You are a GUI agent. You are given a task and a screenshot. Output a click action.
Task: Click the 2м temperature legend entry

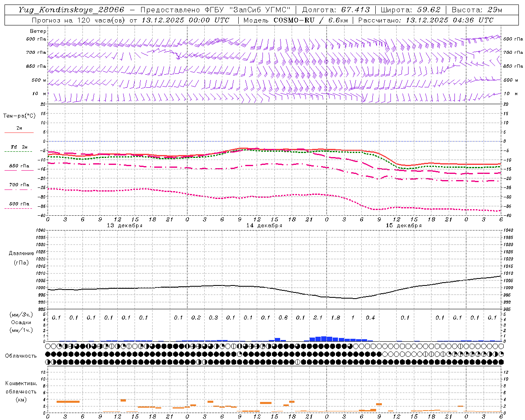(x=19, y=128)
